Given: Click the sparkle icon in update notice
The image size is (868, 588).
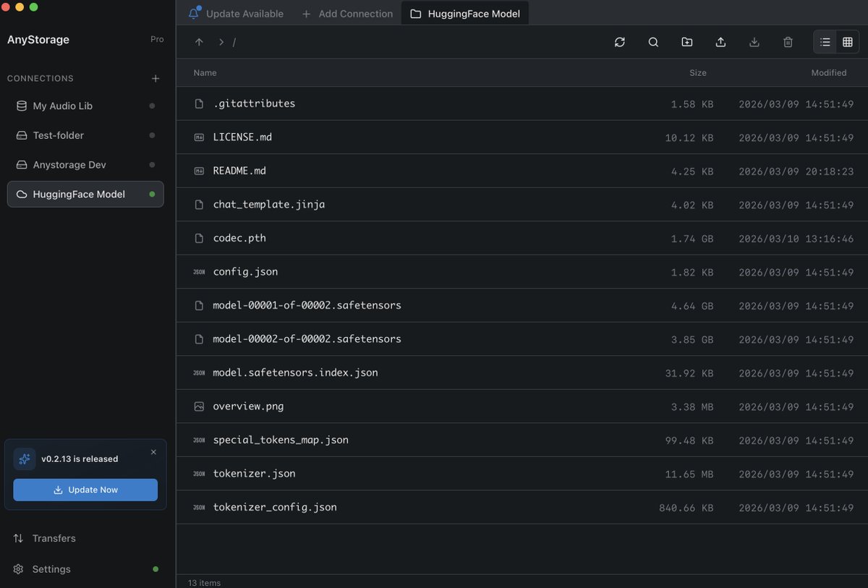Looking at the screenshot, I should pos(25,459).
